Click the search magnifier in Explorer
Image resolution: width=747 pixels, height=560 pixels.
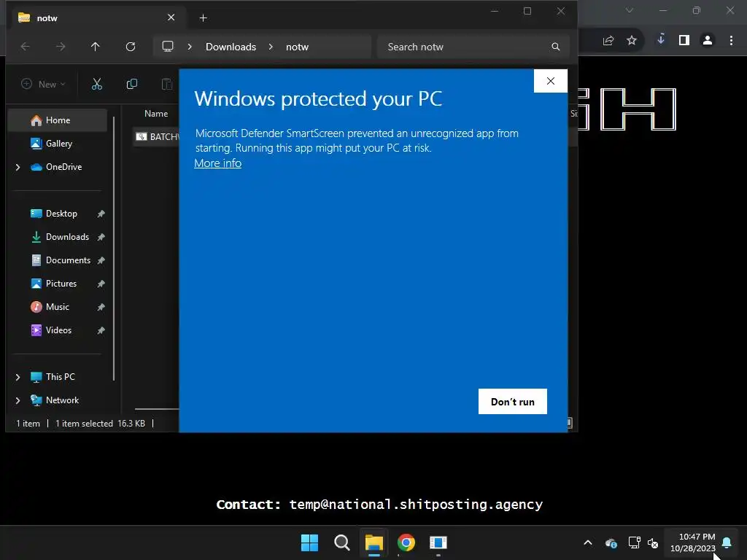(x=555, y=47)
